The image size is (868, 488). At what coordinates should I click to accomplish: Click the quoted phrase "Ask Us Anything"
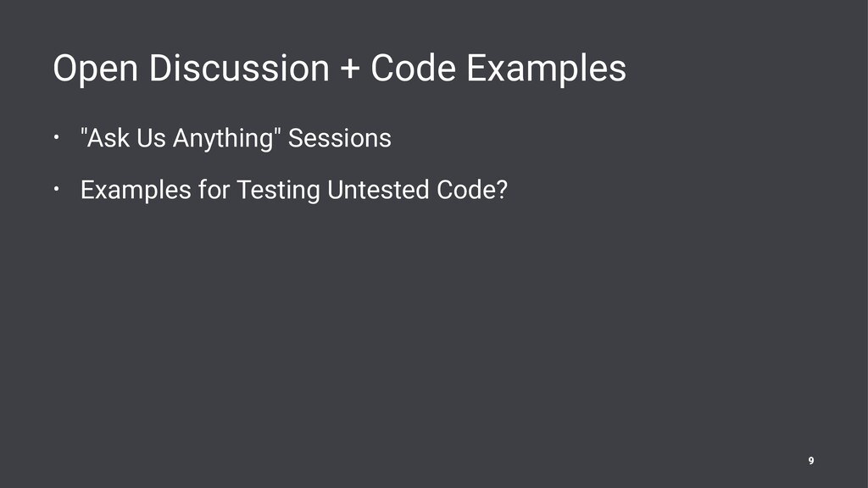[x=180, y=138]
